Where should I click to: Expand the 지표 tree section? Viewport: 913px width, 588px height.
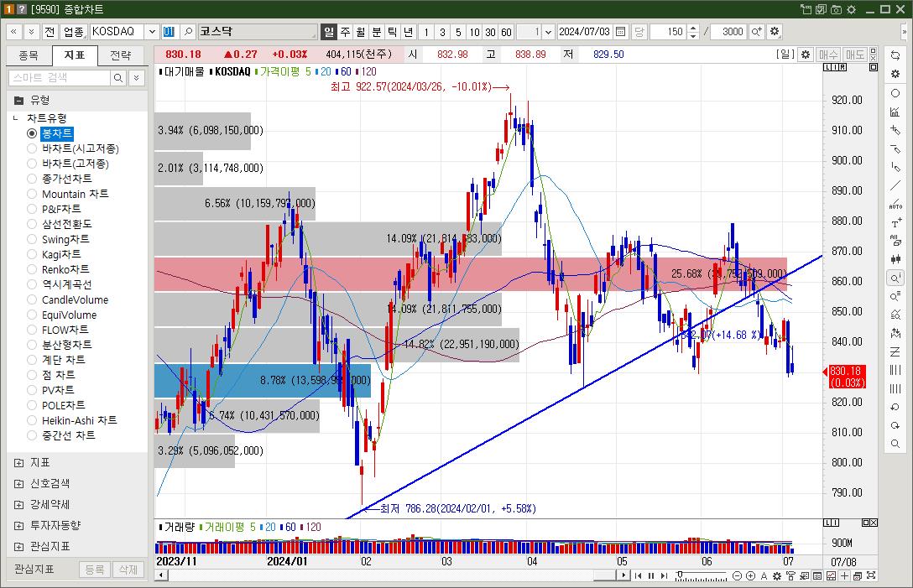tap(18, 463)
